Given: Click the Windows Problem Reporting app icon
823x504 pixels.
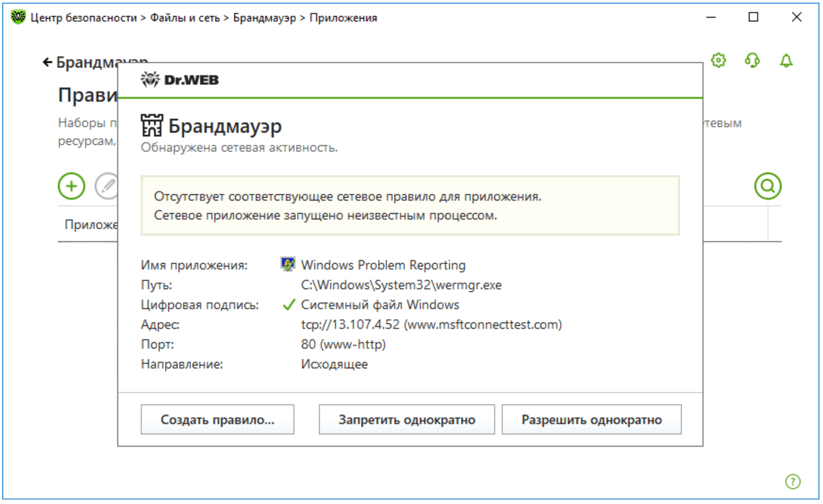Looking at the screenshot, I should click(x=288, y=264).
